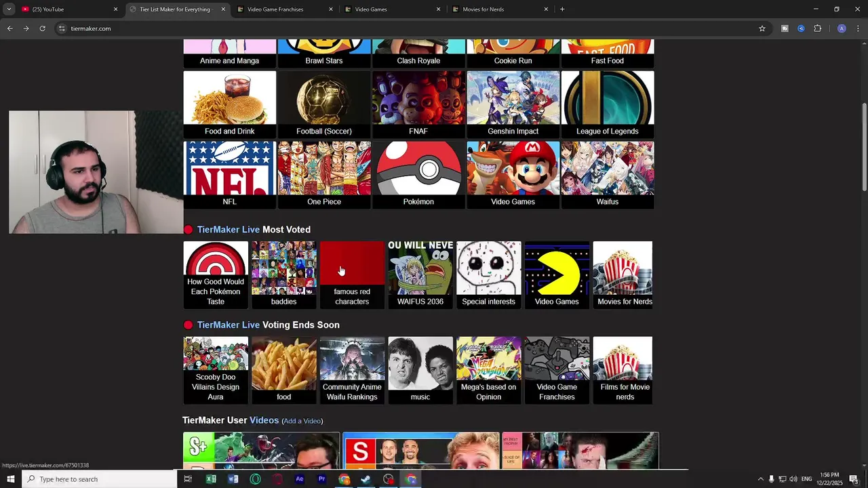This screenshot has width=868, height=488.
Task: Open the Anime and Manga category
Action: (229, 54)
